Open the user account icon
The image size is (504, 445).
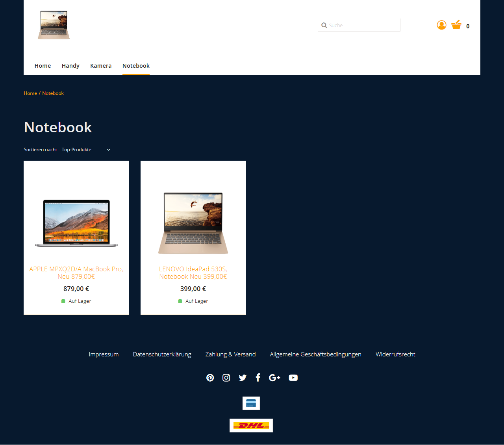coord(441,25)
